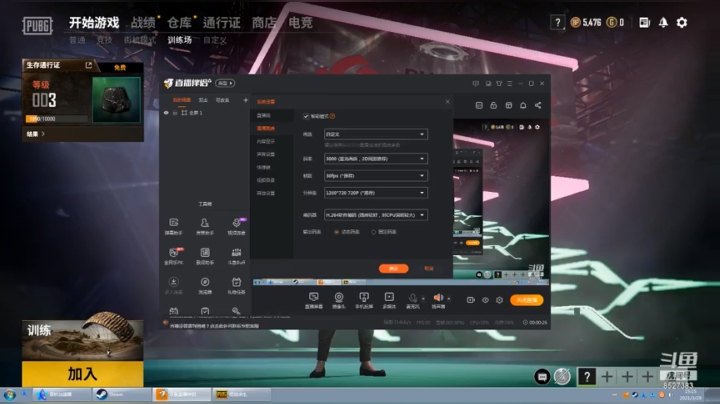This screenshot has width=720, height=404.
Task: Add screen capture source from bottom toolbar
Action: click(x=314, y=300)
